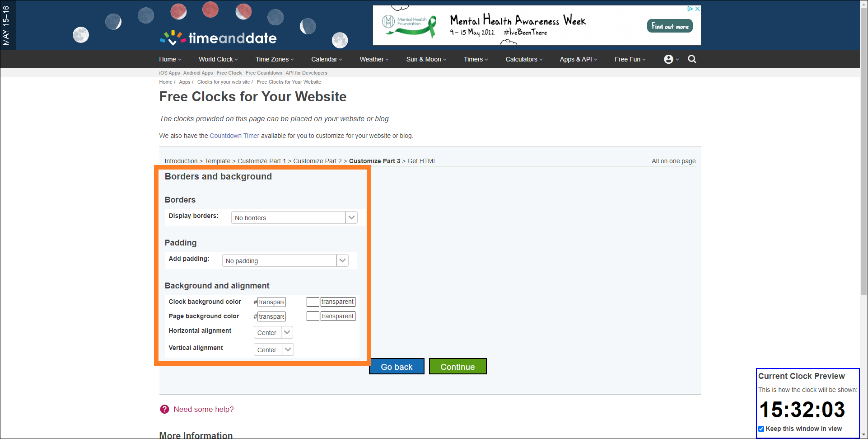Close the ad with the X icon

point(697,9)
